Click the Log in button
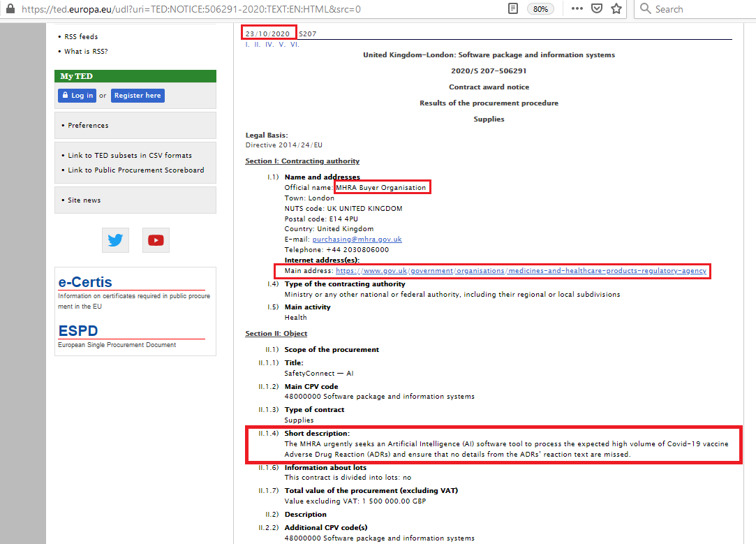 [77, 96]
